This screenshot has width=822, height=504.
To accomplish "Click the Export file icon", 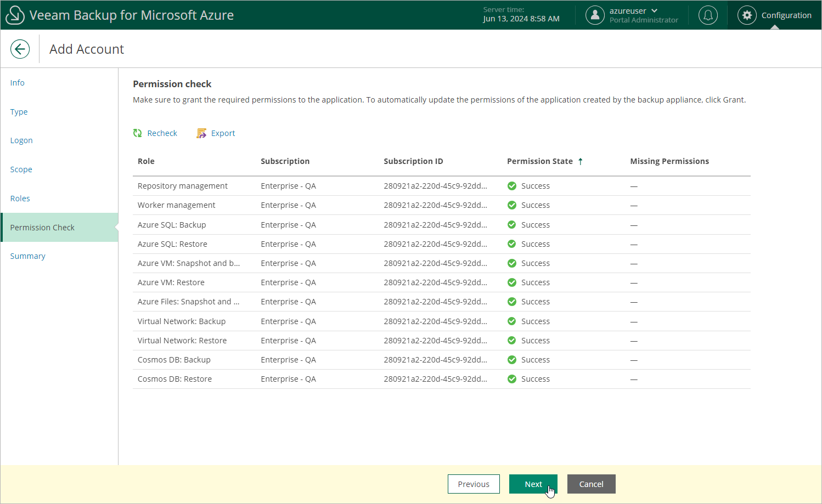I will coord(201,133).
